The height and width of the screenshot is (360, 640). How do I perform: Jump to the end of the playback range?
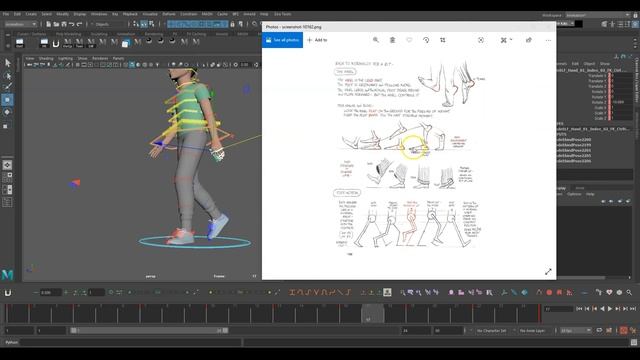point(633,309)
